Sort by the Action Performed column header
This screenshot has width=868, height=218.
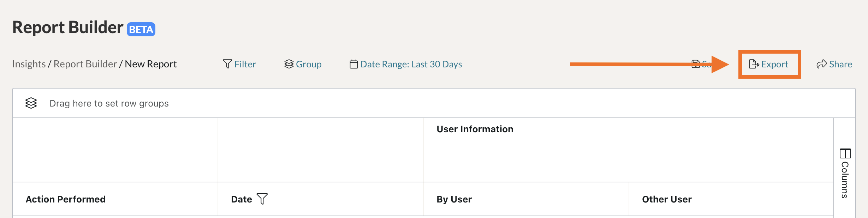point(66,199)
